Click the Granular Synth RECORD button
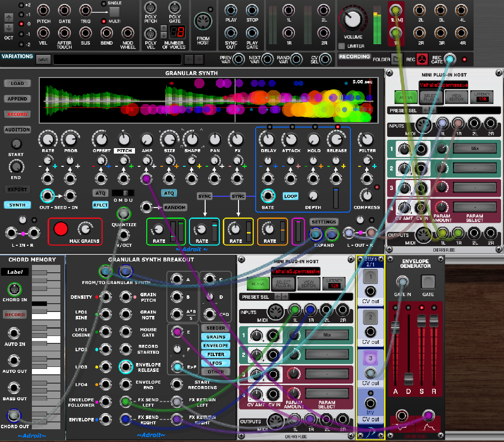The height and width of the screenshot is (442, 504). click(17, 114)
